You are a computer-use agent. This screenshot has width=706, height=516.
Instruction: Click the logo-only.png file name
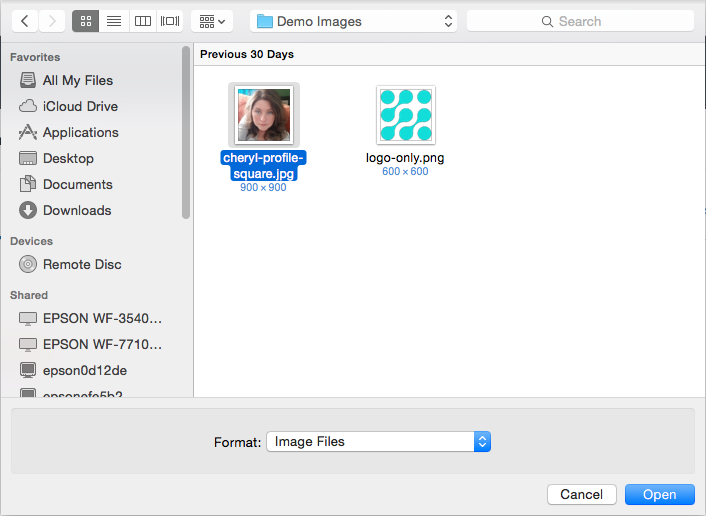(405, 158)
